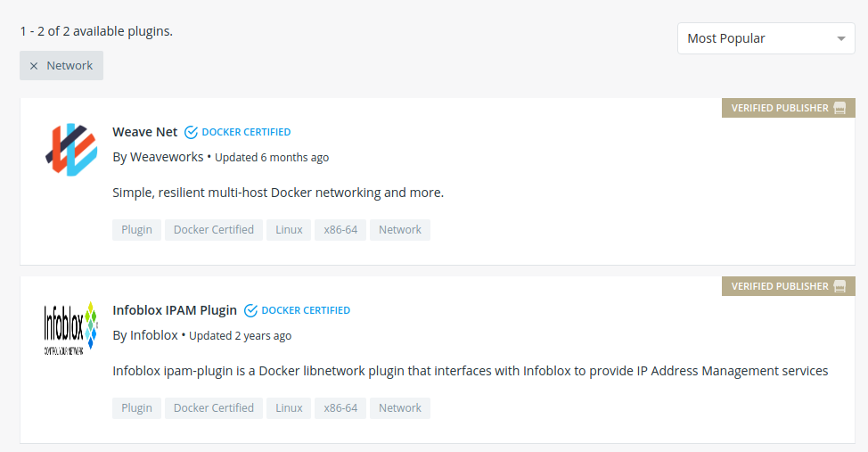This screenshot has height=452, width=868.
Task: Remove the Network filter via its X icon
Action: (34, 66)
